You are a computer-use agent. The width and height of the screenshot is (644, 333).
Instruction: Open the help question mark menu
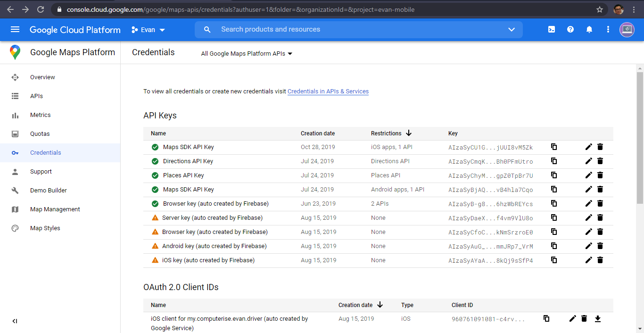point(570,29)
